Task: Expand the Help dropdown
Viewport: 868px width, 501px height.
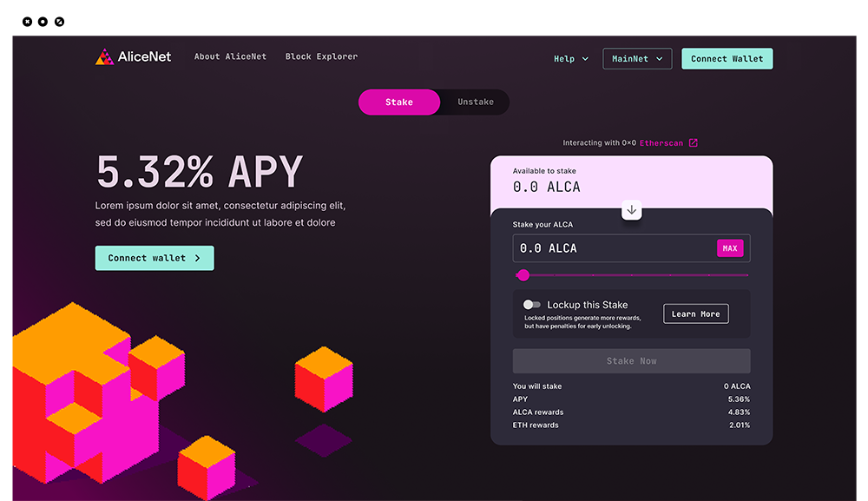Action: (x=571, y=59)
